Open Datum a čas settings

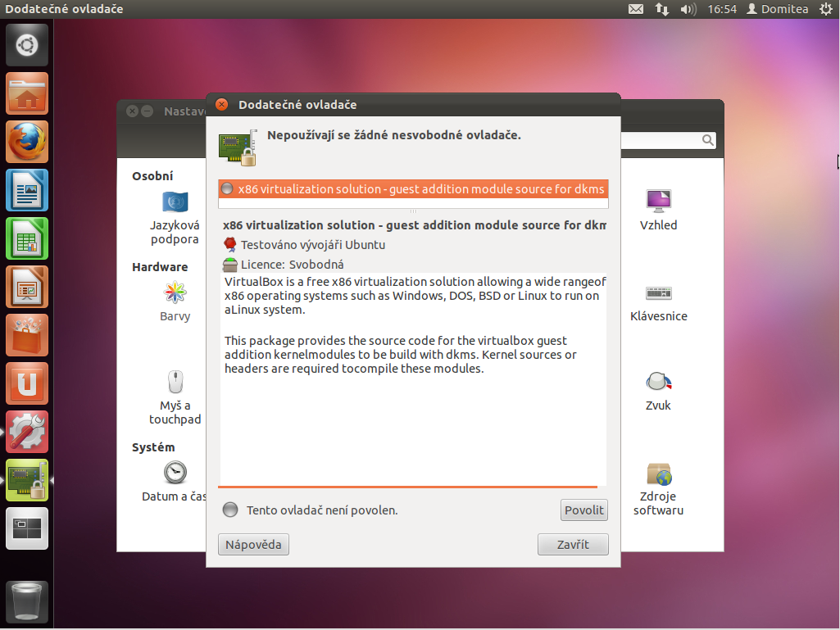(x=175, y=473)
